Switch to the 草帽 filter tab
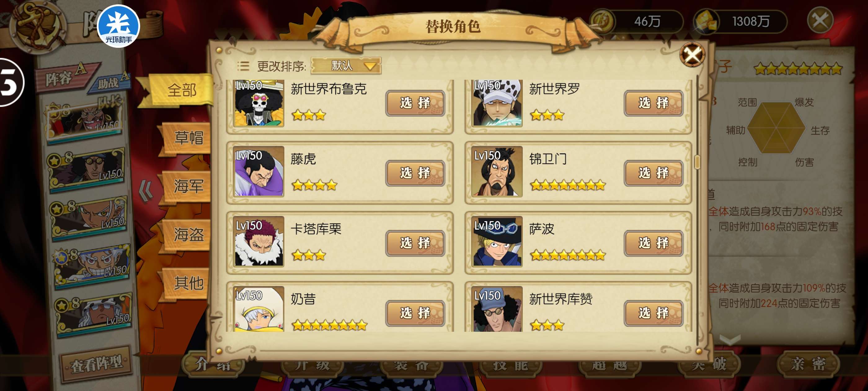The height and width of the screenshot is (391, 868). pyautogui.click(x=188, y=138)
